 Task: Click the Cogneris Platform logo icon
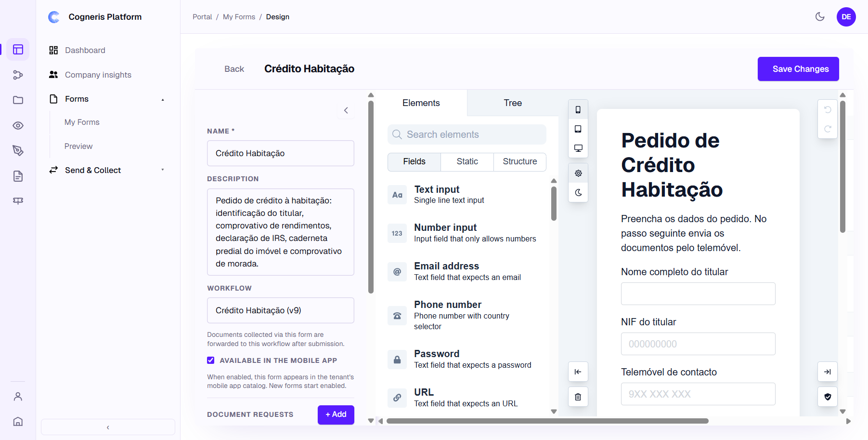coord(54,17)
